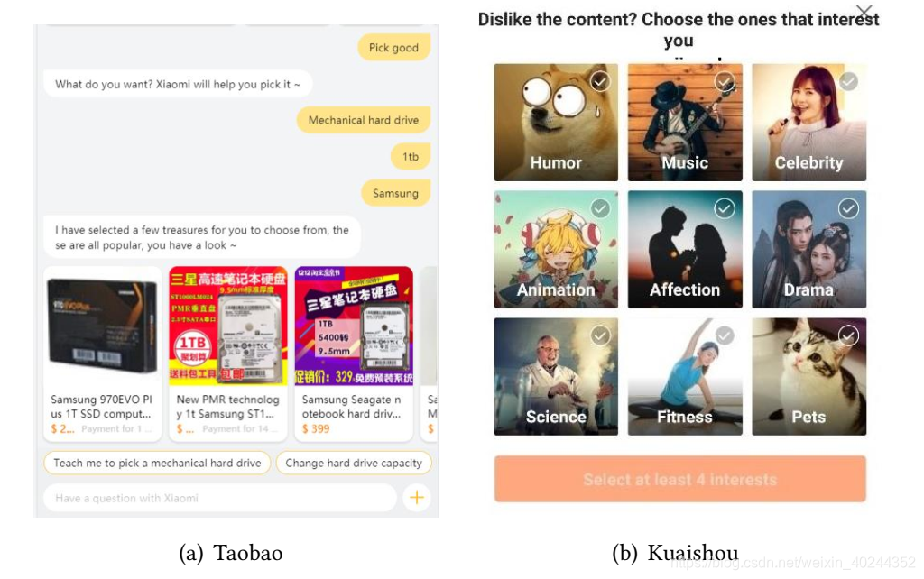Click the 'Have a question with Xiaomi' field
924x579 pixels.
pyautogui.click(x=220, y=499)
